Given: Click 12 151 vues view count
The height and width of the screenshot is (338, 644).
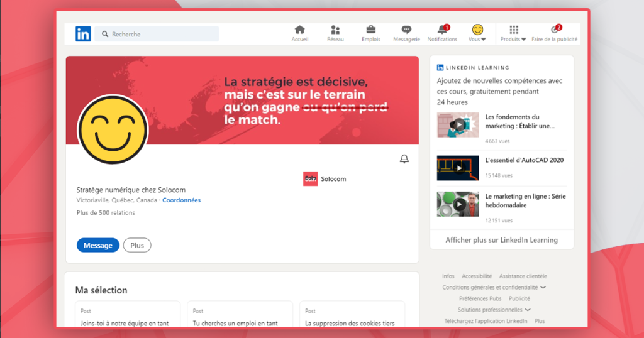Looking at the screenshot, I should pos(499,221).
